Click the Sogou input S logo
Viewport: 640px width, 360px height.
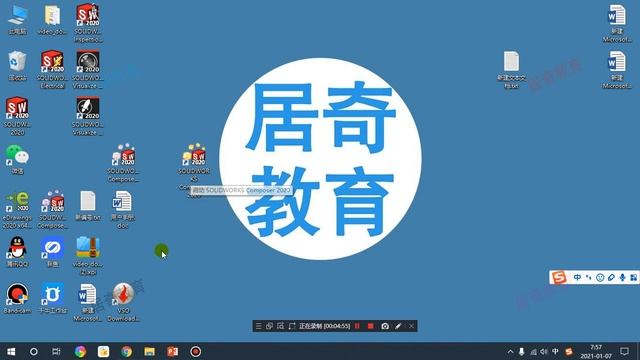[559, 278]
